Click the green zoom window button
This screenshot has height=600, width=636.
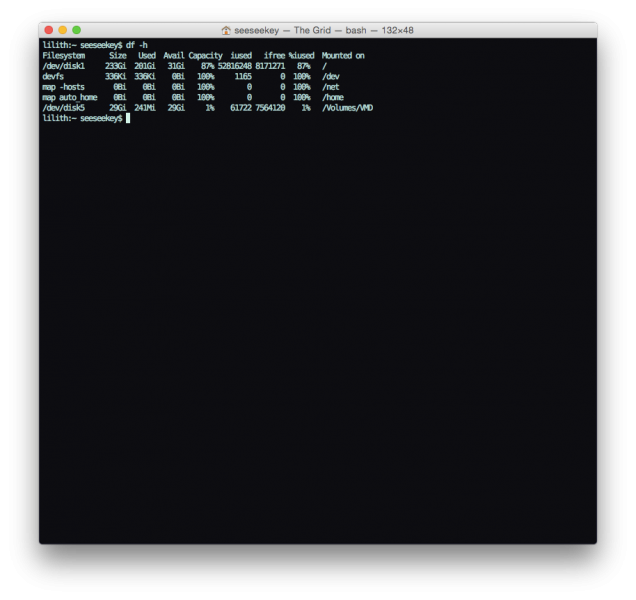77,31
